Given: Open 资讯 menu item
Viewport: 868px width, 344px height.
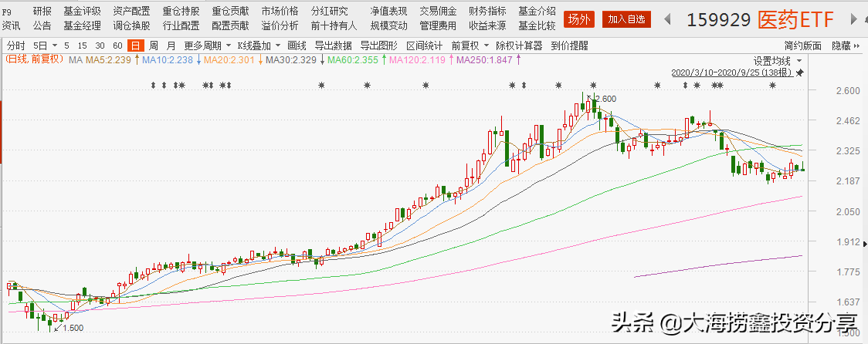Looking at the screenshot, I should pos(11,25).
